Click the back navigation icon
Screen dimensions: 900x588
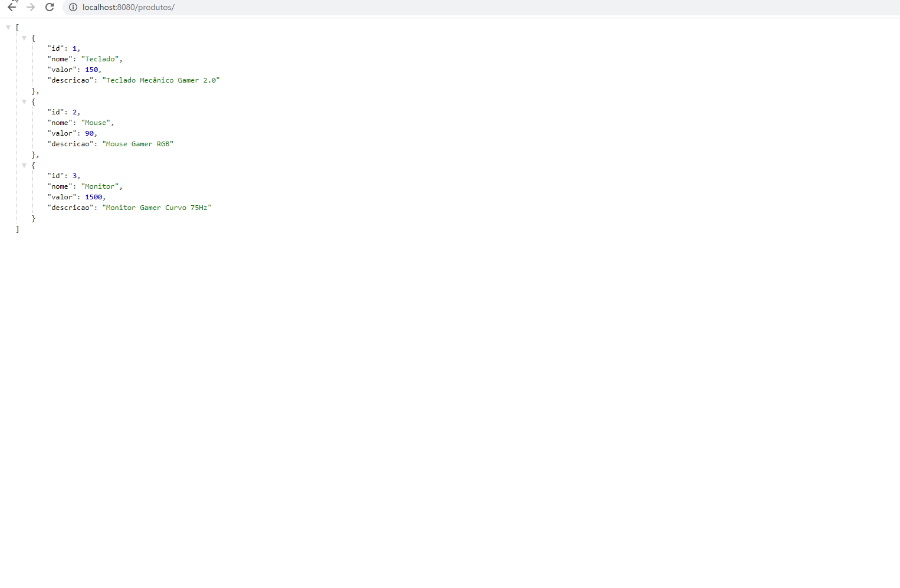pos(12,8)
